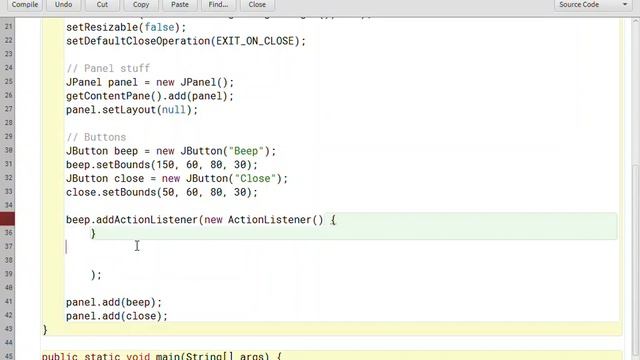The height and width of the screenshot is (360, 640).
Task: Click on "setDefaultCloseOperation(EXIT_ON_CLOSE);" line
Action: click(186, 41)
